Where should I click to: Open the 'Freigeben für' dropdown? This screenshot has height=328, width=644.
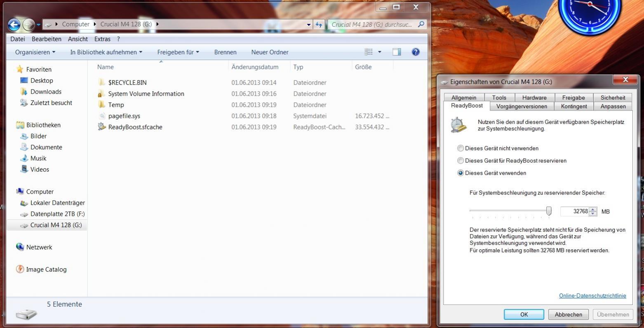(x=178, y=52)
